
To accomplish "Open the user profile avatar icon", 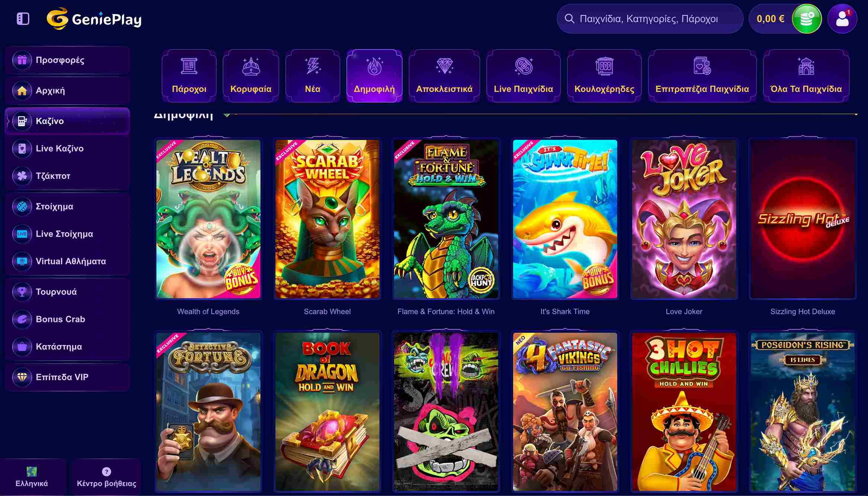I will [842, 19].
